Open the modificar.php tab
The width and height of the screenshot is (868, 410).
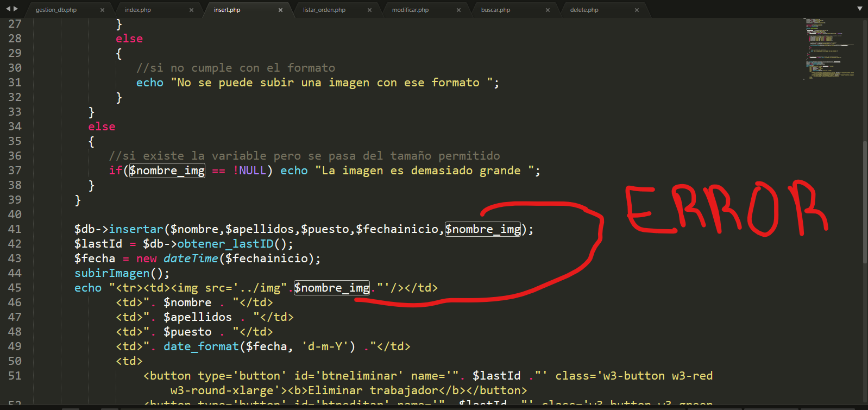pyautogui.click(x=411, y=10)
